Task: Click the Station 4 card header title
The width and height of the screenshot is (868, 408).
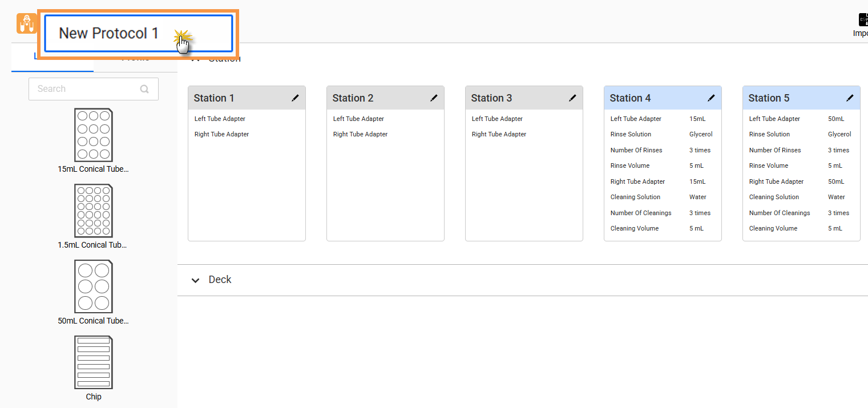Action: click(630, 98)
